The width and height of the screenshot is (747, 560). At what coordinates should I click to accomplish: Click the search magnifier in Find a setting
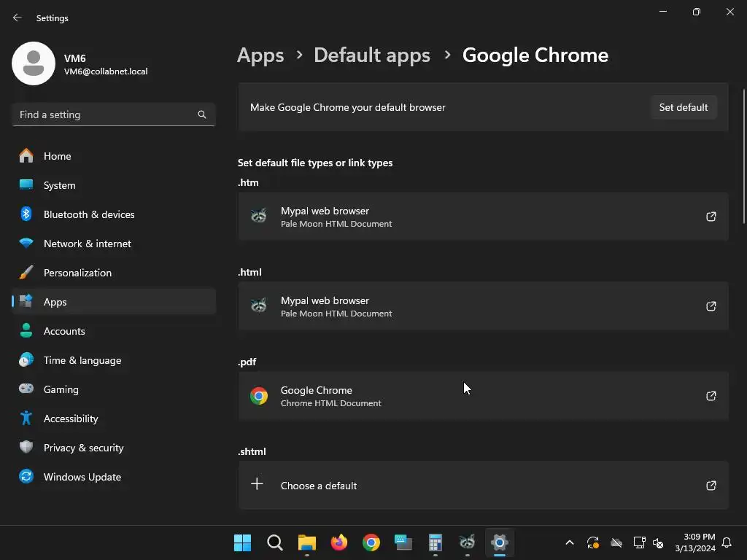tap(202, 114)
